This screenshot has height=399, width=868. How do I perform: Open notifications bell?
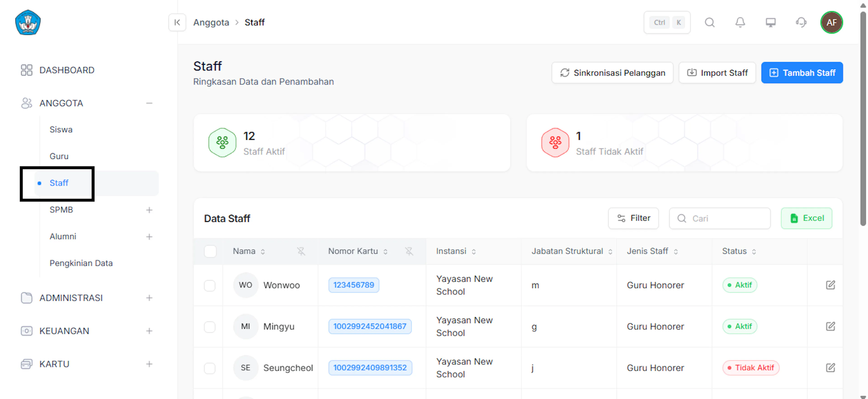tap(740, 22)
